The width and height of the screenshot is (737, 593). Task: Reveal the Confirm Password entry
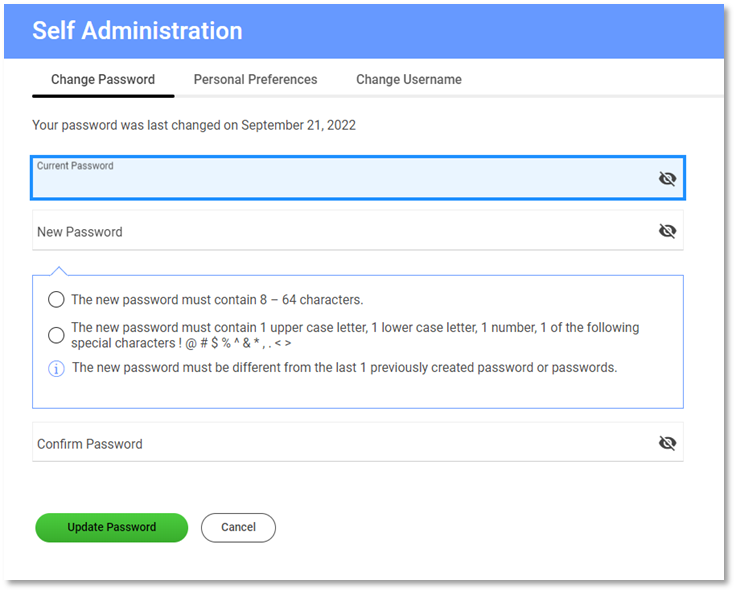coord(667,443)
